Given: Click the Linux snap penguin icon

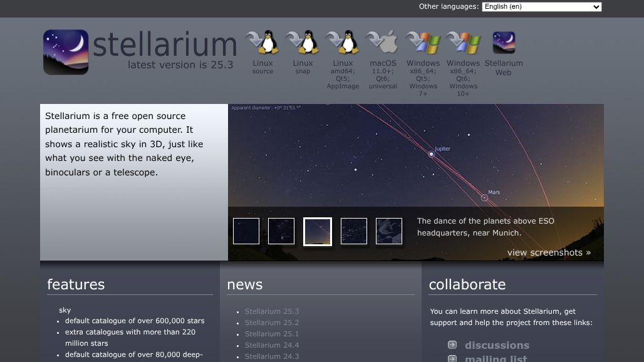Looking at the screenshot, I should click(x=303, y=42).
